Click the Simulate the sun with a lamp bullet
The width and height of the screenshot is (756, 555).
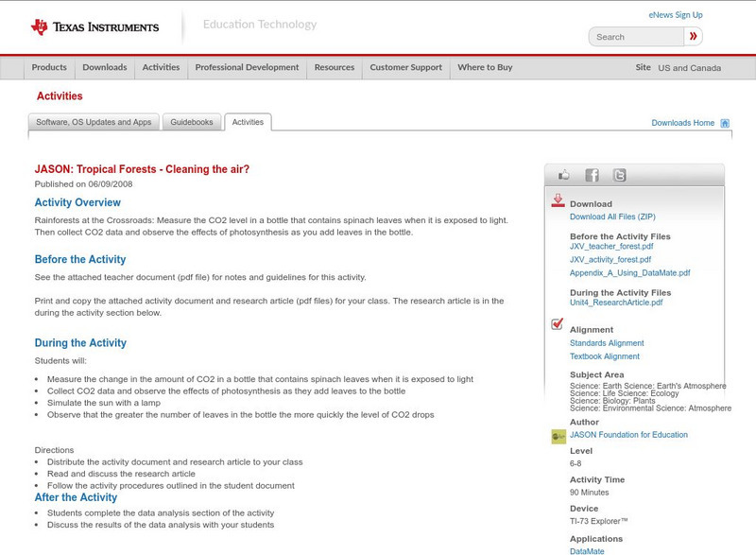pyautogui.click(x=104, y=403)
